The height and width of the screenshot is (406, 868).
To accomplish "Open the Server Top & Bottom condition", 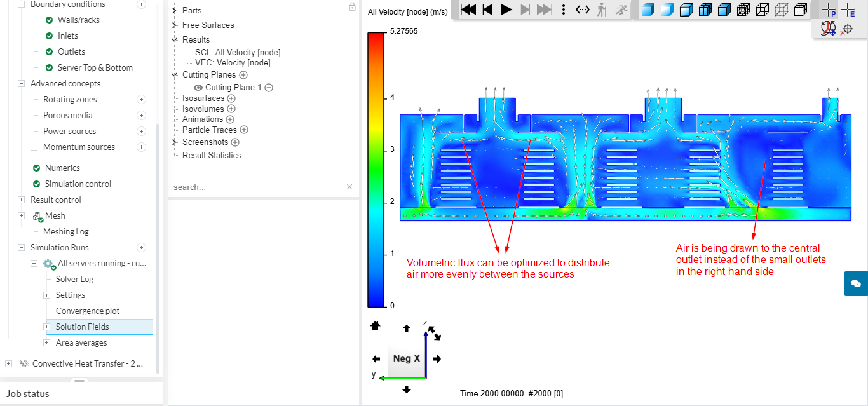I will [x=95, y=67].
